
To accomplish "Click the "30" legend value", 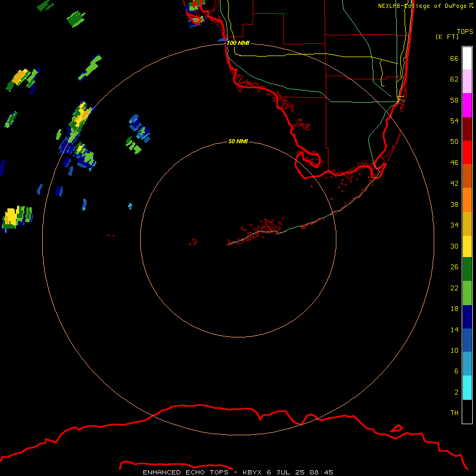I will point(454,246).
